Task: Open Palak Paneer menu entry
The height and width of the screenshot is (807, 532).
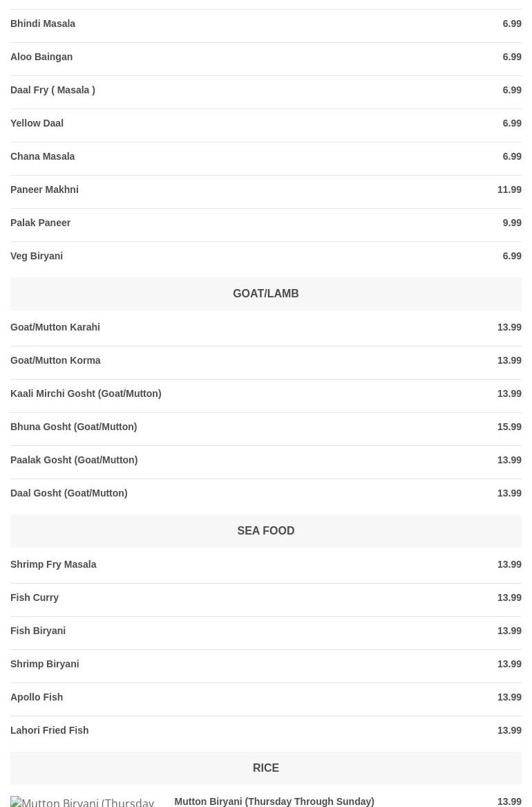Action: click(41, 223)
